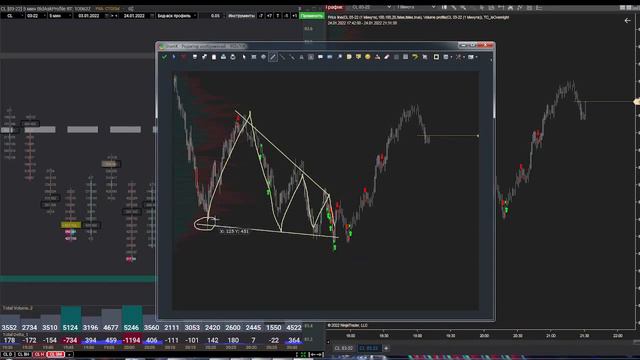Viewport: 640px width, 360px height.
Task: Open calendar picker beside the 03.01.2022 date
Action: pyautogui.click(x=107, y=16)
